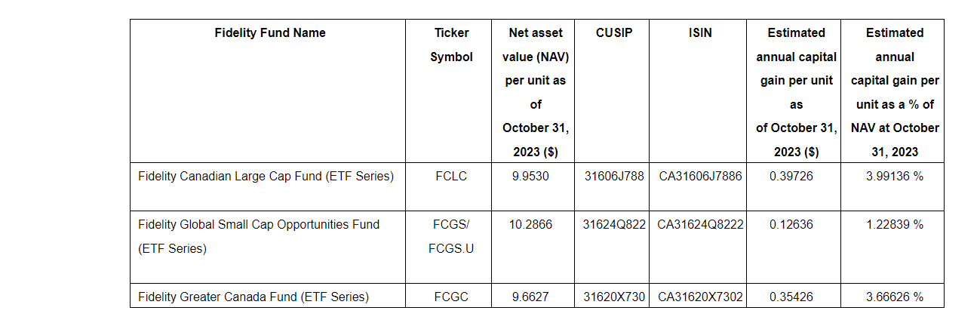Select the FCLC ticker cell

pos(451,177)
